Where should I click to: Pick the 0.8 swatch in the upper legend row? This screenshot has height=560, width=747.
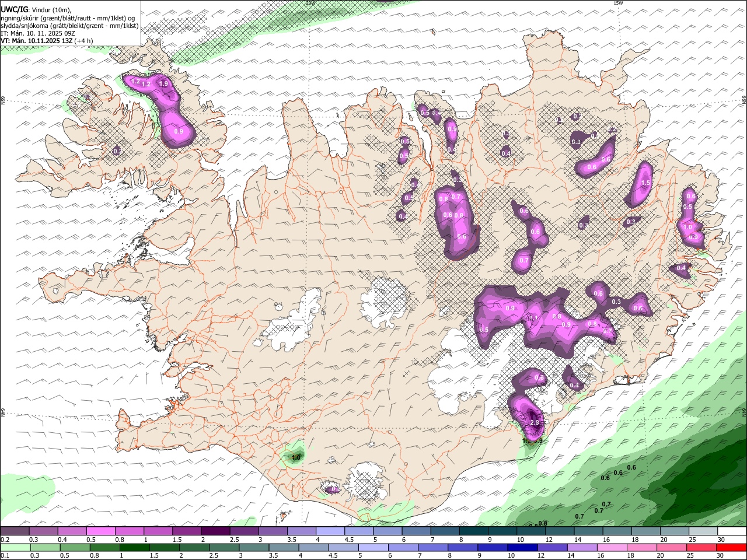(129, 531)
